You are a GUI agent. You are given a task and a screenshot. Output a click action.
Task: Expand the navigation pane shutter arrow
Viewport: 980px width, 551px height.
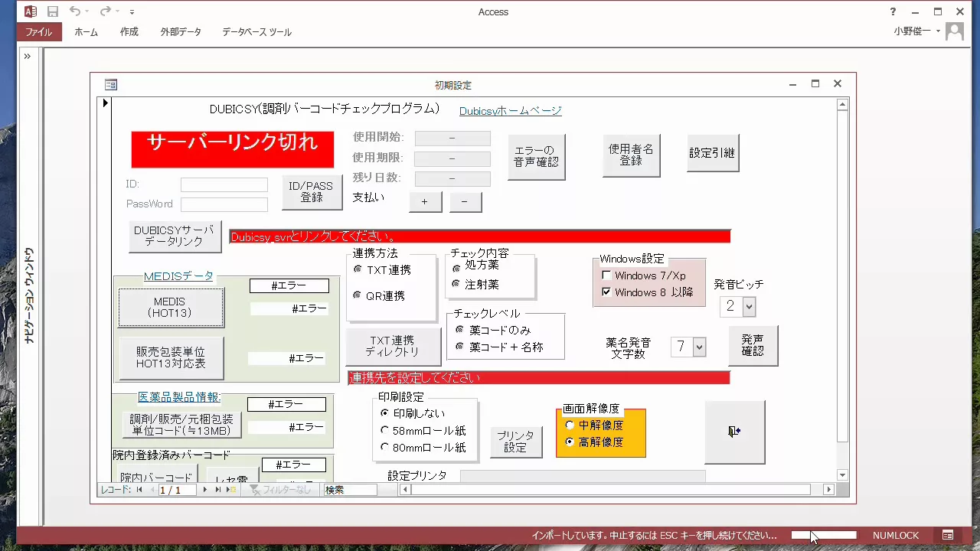[27, 56]
